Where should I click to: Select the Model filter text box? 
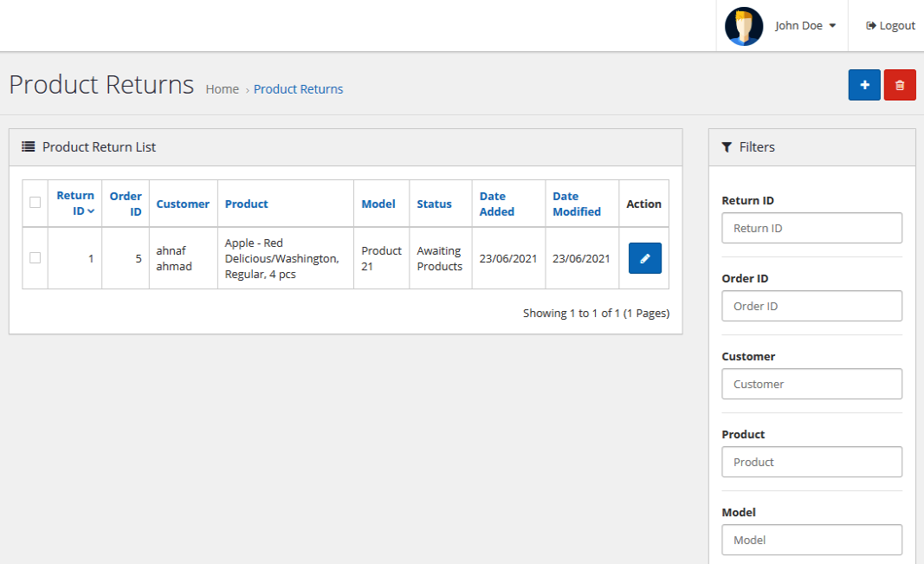811,540
